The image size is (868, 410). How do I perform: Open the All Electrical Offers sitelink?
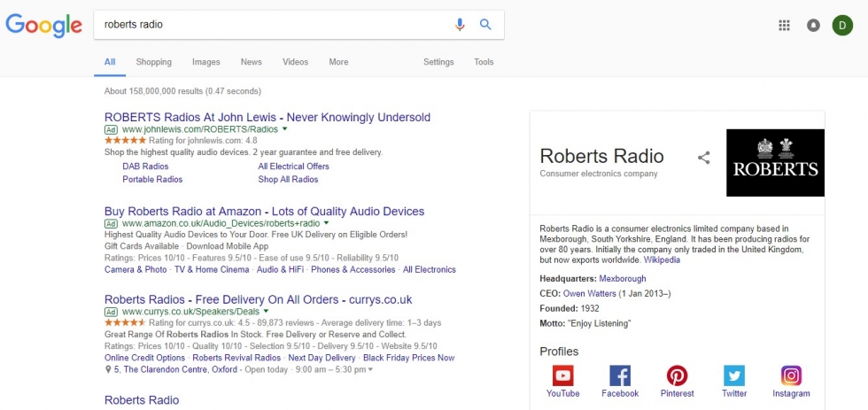(x=293, y=166)
